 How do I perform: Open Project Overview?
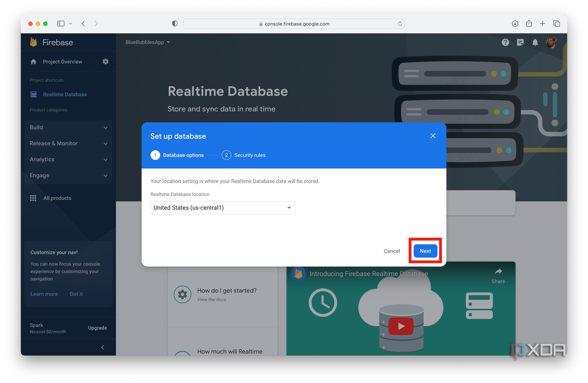tap(62, 62)
